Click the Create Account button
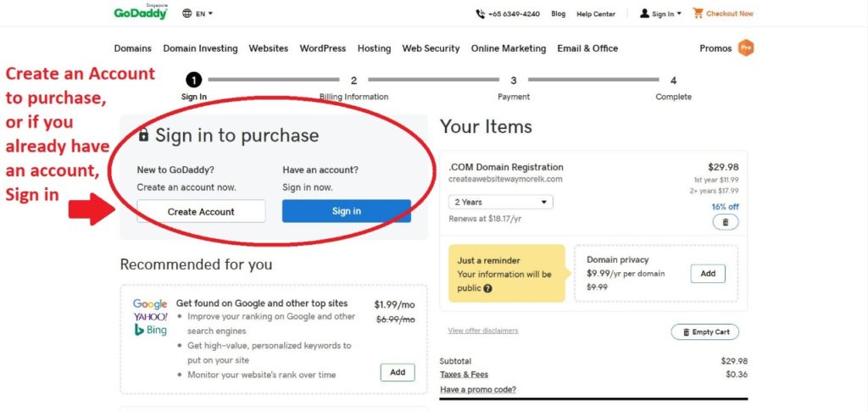The image size is (868, 412). tap(201, 212)
